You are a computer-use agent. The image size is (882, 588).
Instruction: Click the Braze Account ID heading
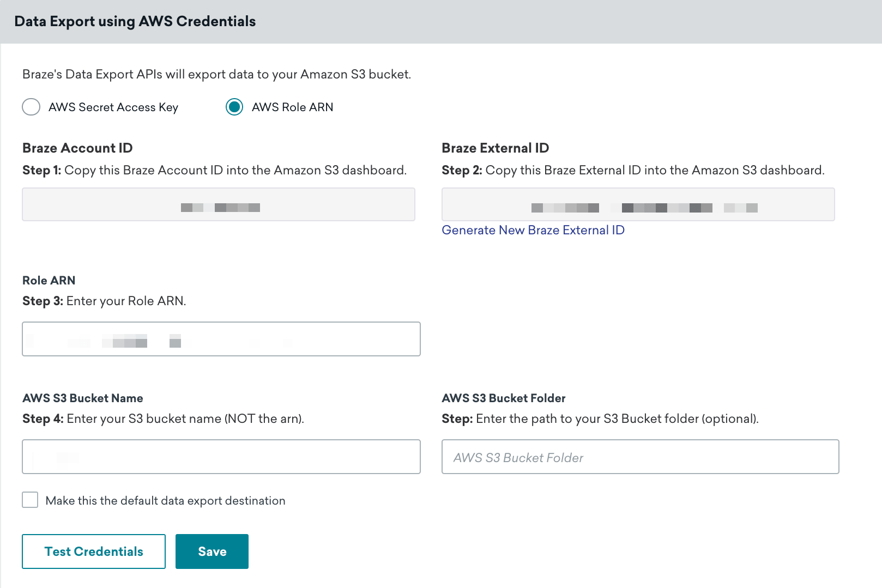(77, 148)
